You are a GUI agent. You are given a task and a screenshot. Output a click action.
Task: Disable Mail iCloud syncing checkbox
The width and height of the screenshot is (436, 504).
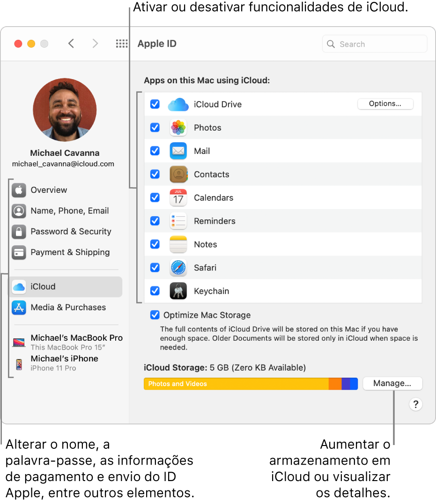(x=155, y=151)
